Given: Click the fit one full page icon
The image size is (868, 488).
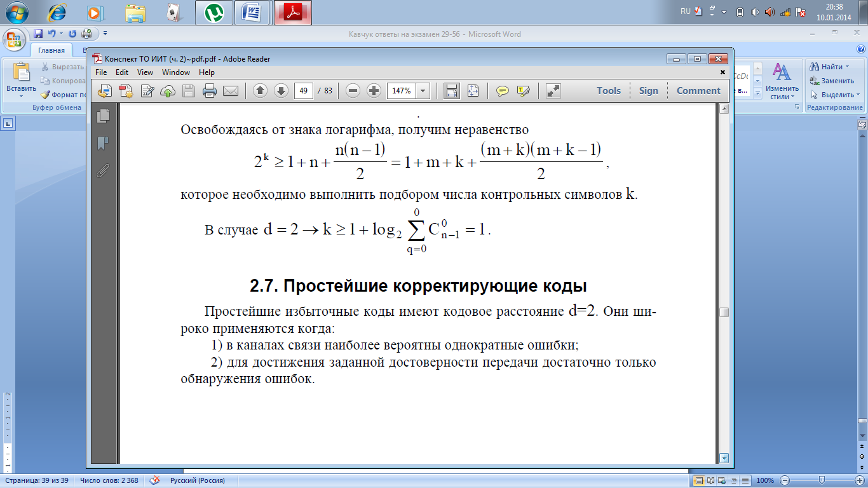Looking at the screenshot, I should point(473,91).
